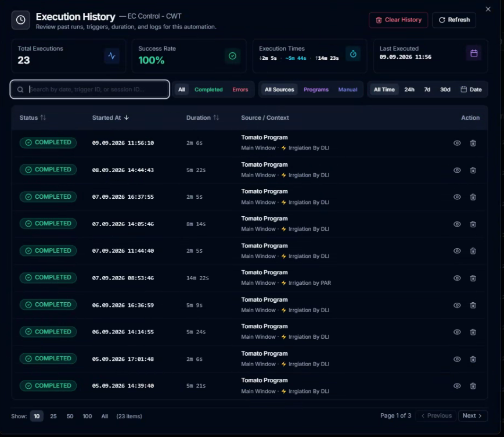
Task: Click the clock history icon beside Execution History
Action: [x=21, y=20]
